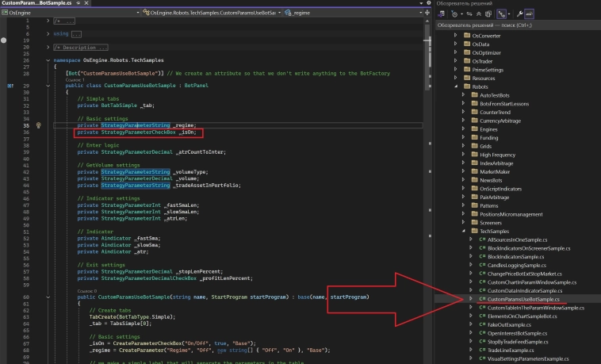Collapse the namespace OsEngine.Robots.TechSamples code block
The height and width of the screenshot is (364, 601).
[48, 60]
